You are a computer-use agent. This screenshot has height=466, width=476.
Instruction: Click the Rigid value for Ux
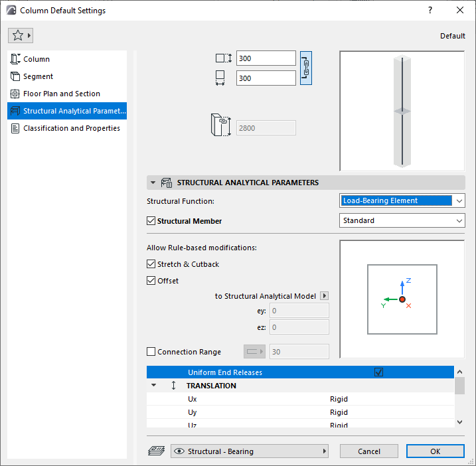[339, 399]
